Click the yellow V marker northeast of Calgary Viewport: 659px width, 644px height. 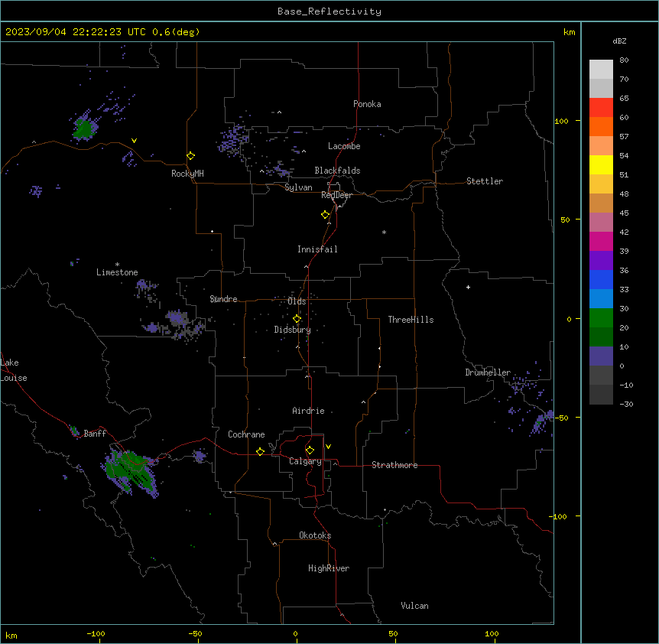click(328, 447)
